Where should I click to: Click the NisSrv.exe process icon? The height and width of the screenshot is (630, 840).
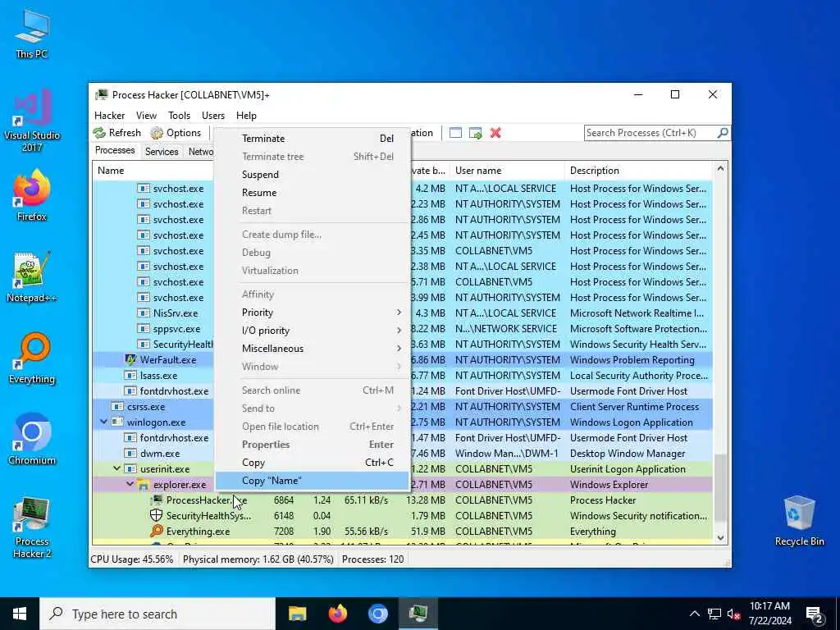pyautogui.click(x=143, y=313)
